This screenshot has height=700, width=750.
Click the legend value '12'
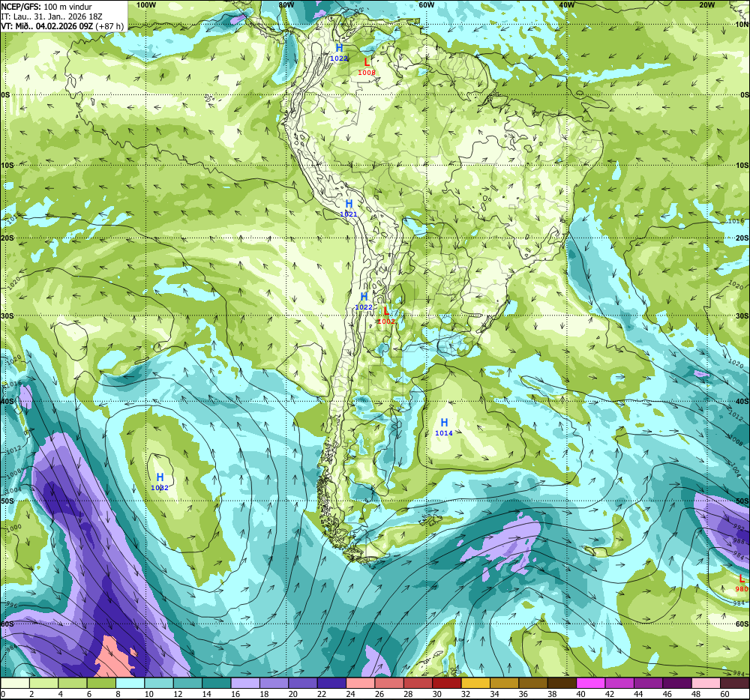pyautogui.click(x=178, y=694)
